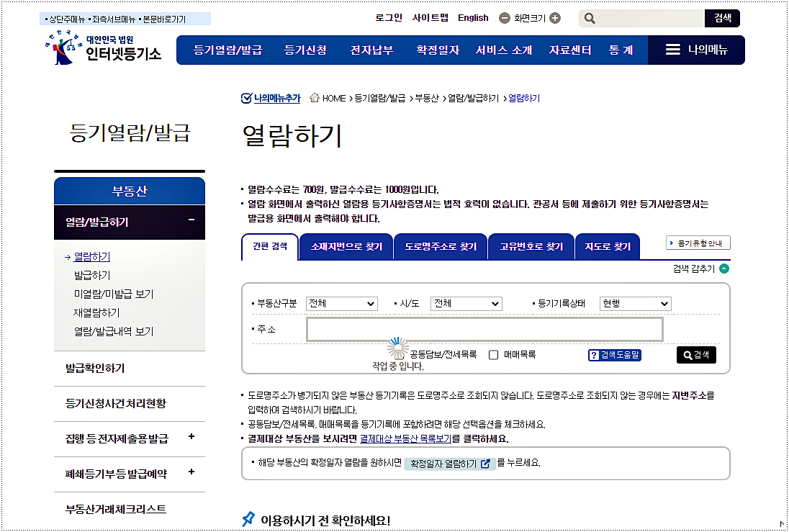The image size is (789, 532).
Task: Select 열람하기 in the sidebar
Action: (x=91, y=257)
